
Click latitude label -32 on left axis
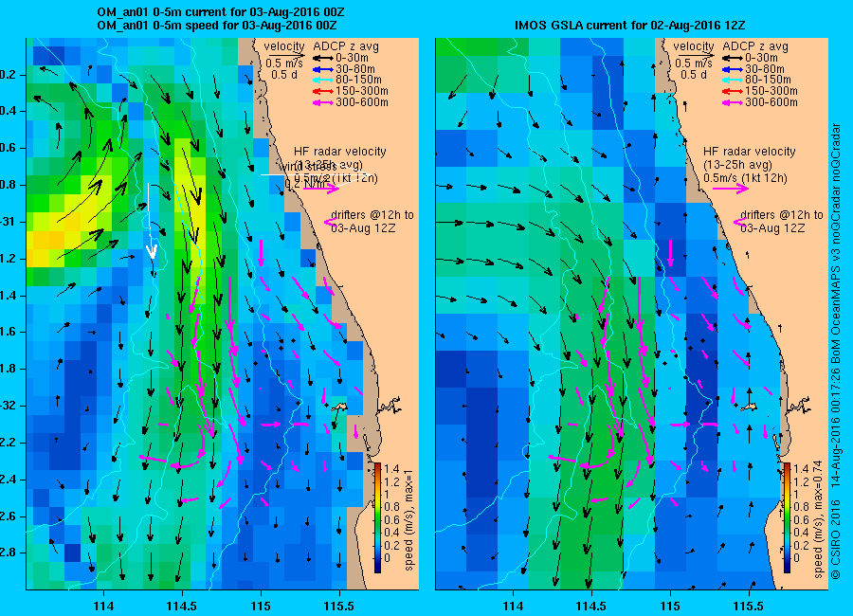pos(8,406)
